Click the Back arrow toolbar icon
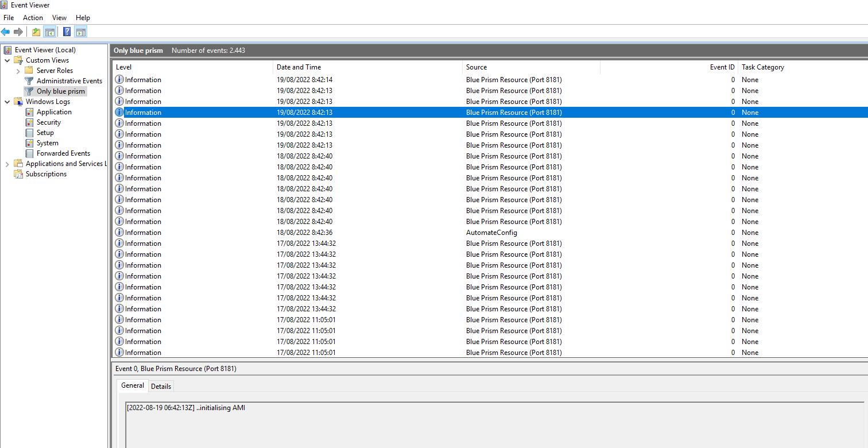 coord(6,32)
